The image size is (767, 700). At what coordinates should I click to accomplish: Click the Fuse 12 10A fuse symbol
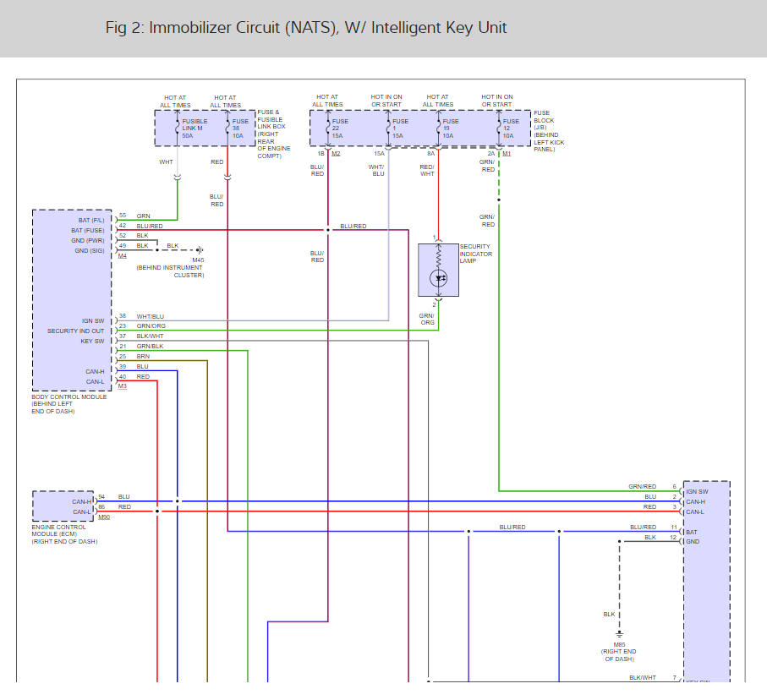[x=499, y=129]
